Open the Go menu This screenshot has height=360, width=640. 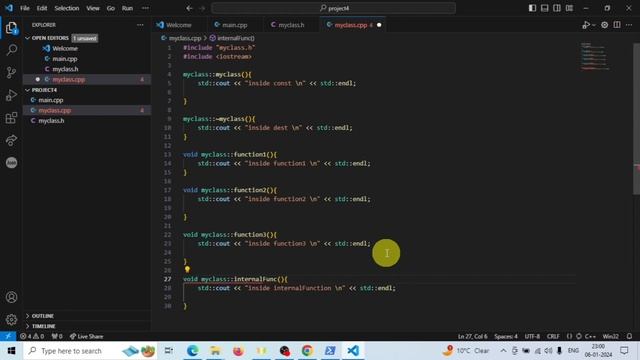click(111, 8)
